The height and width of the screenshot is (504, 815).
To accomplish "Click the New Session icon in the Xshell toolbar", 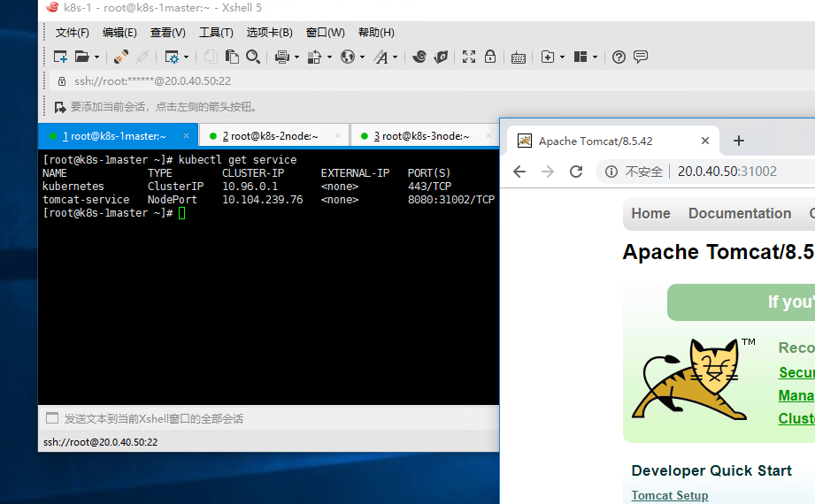I will [60, 57].
